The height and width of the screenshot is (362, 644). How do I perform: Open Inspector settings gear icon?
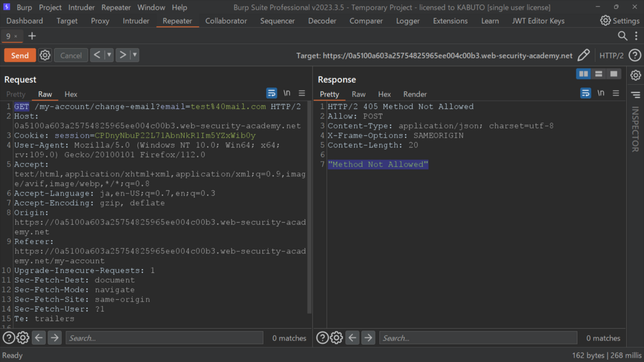click(x=635, y=75)
